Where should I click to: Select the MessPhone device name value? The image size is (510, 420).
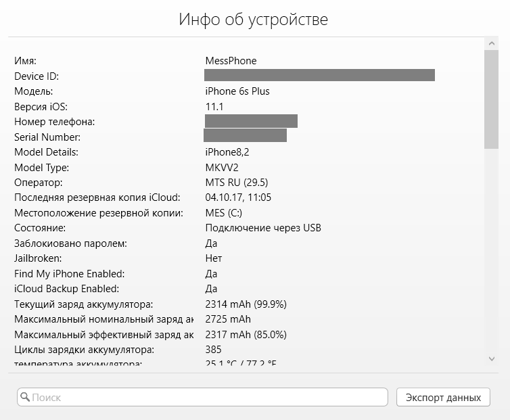click(231, 61)
